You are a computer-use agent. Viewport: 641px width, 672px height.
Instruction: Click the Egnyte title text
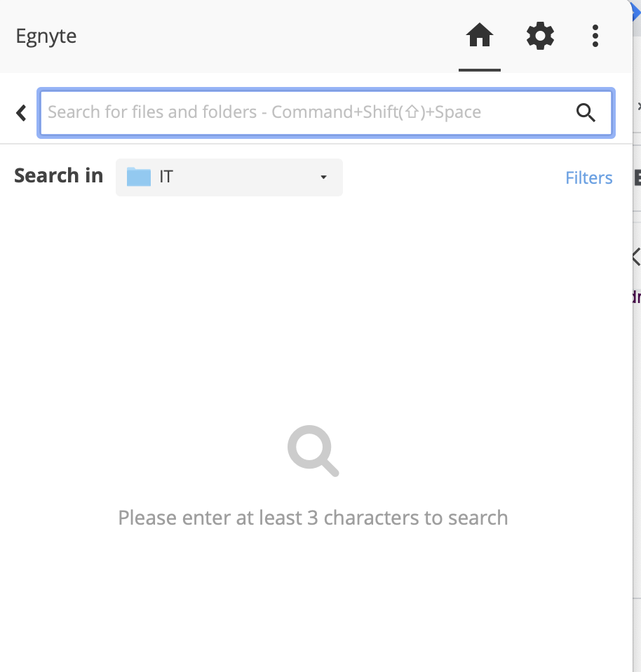point(46,36)
